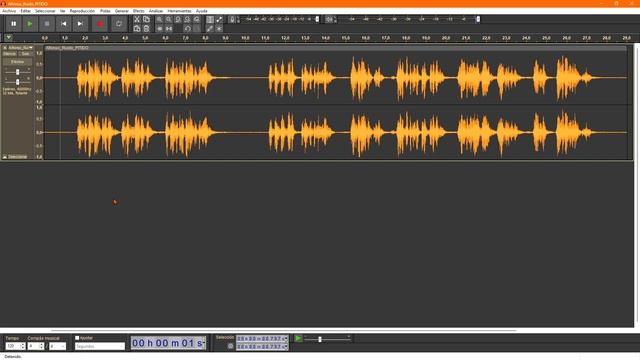Click the Zoom Out magnifier
The width and height of the screenshot is (640, 360).
point(169,19)
